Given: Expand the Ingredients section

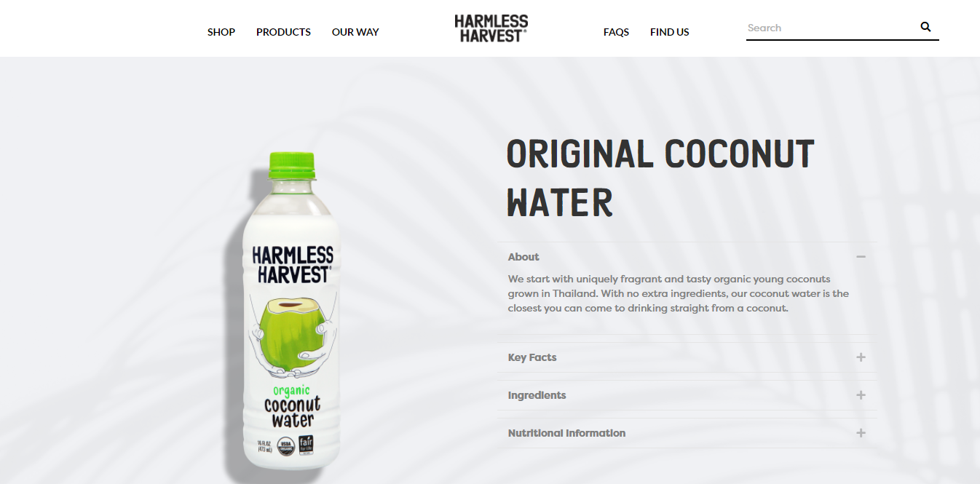Looking at the screenshot, I should click(687, 395).
